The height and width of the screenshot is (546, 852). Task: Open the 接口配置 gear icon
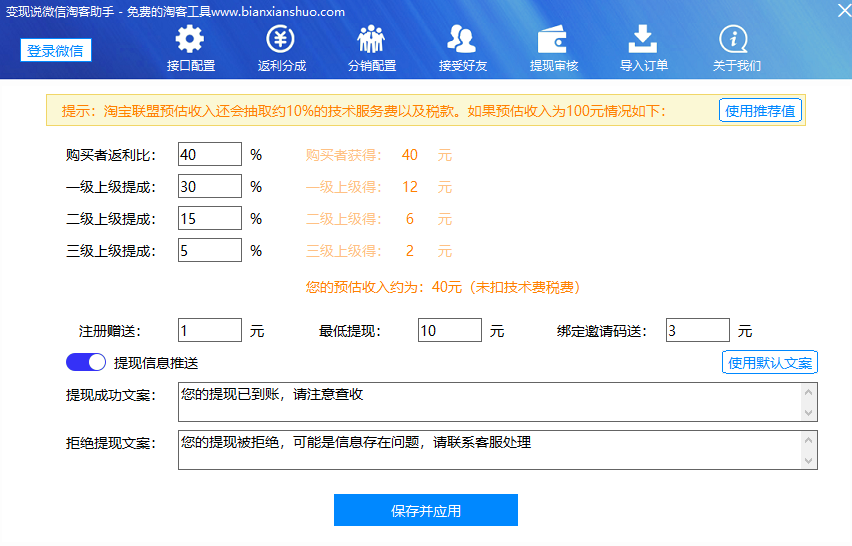[190, 39]
